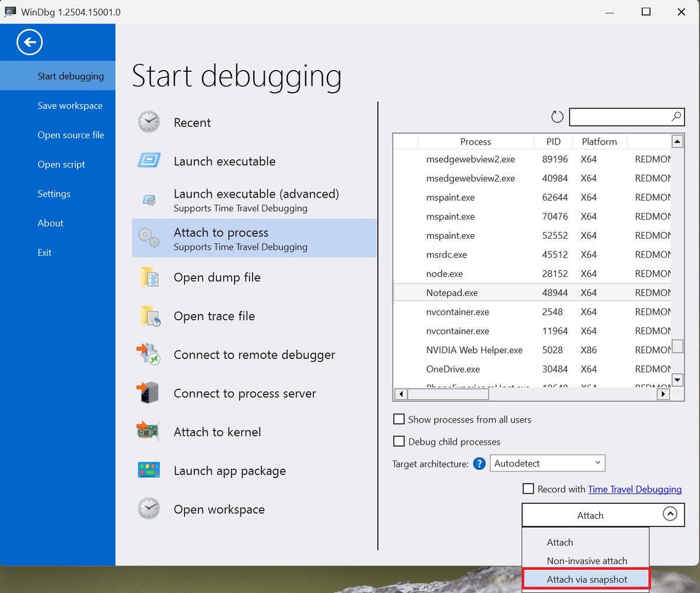
Task: Open the Time Travel Debugging link
Action: [x=635, y=489]
